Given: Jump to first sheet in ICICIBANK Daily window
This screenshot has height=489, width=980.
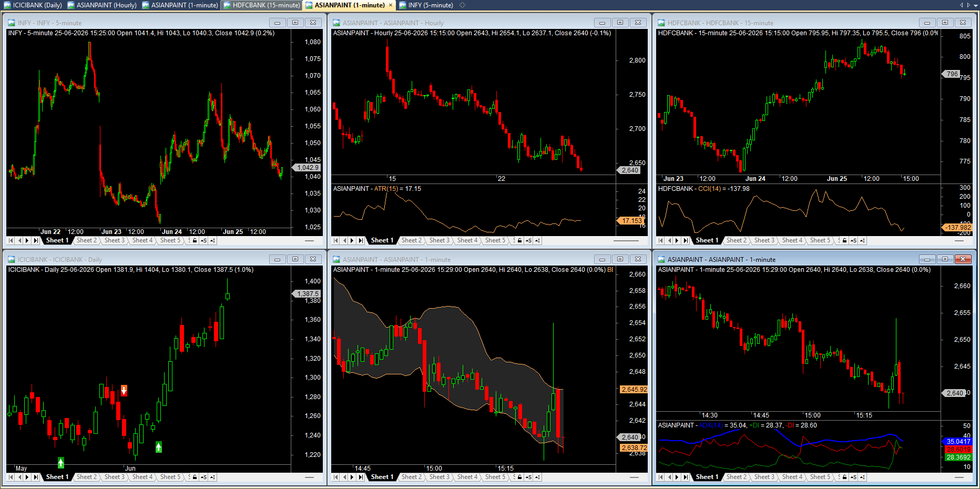Looking at the screenshot, I should pyautogui.click(x=11, y=477).
